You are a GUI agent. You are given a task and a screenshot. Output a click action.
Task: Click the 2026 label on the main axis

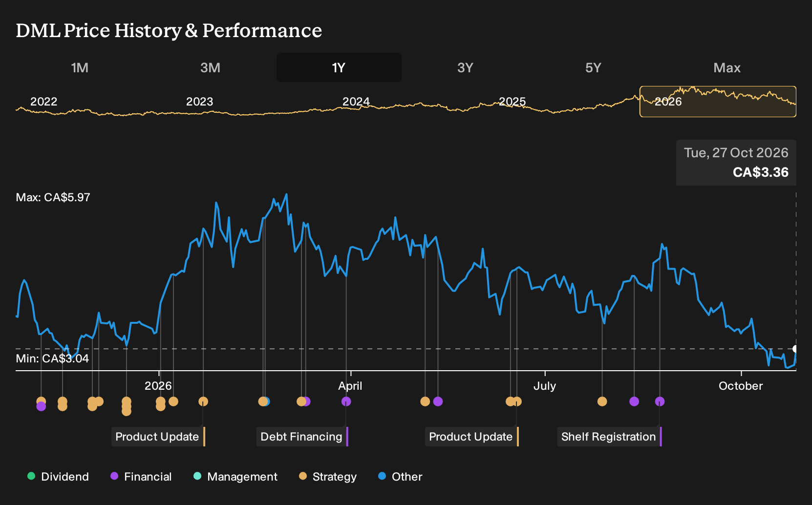click(158, 386)
